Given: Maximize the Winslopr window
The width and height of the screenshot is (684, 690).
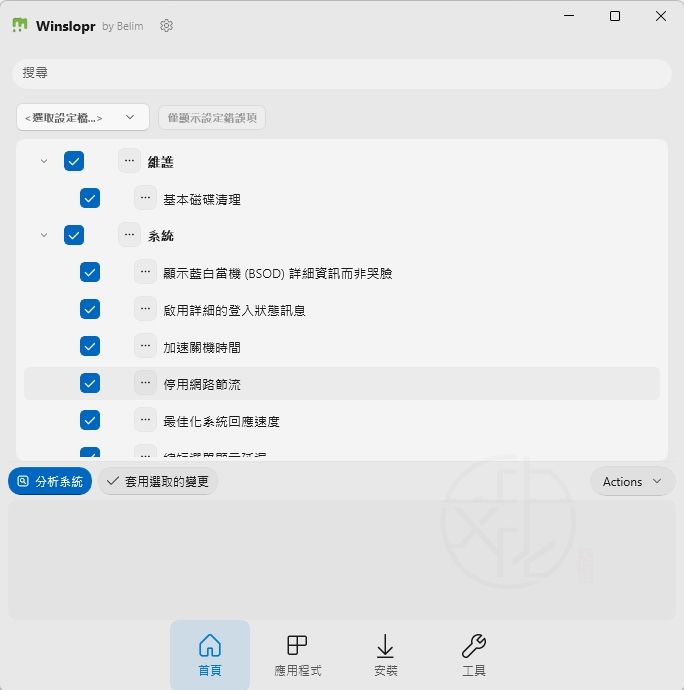Looking at the screenshot, I should pos(615,16).
